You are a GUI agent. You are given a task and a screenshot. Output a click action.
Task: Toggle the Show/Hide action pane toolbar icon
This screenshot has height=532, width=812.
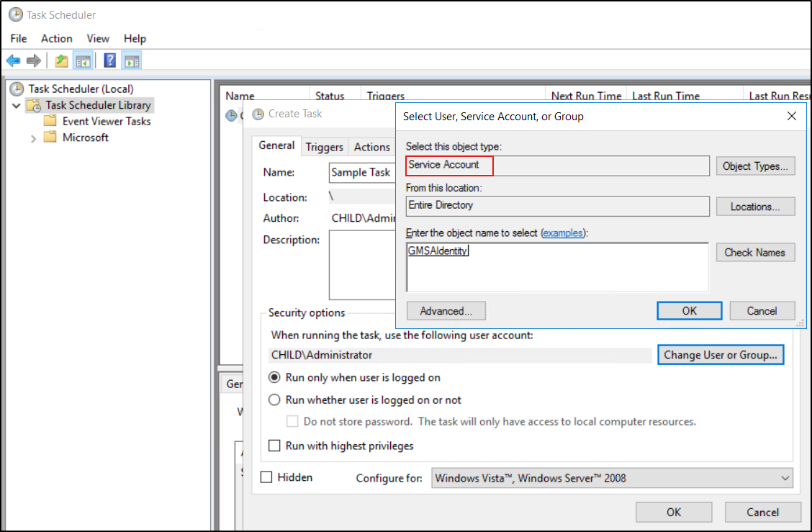132,60
